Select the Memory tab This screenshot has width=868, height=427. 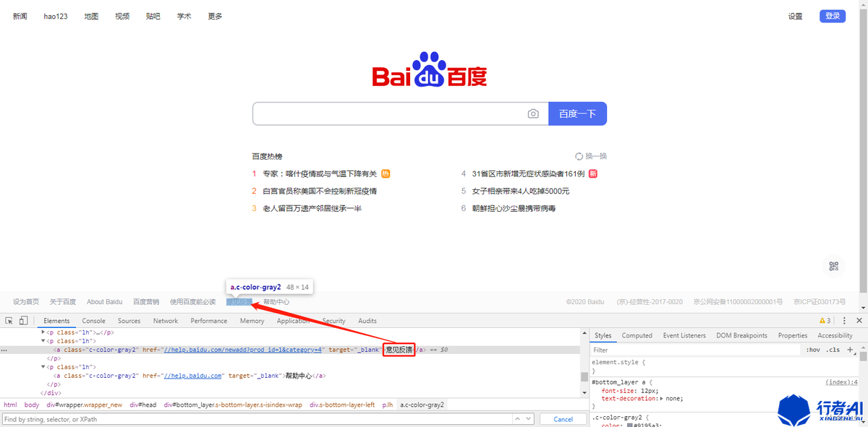tap(252, 321)
